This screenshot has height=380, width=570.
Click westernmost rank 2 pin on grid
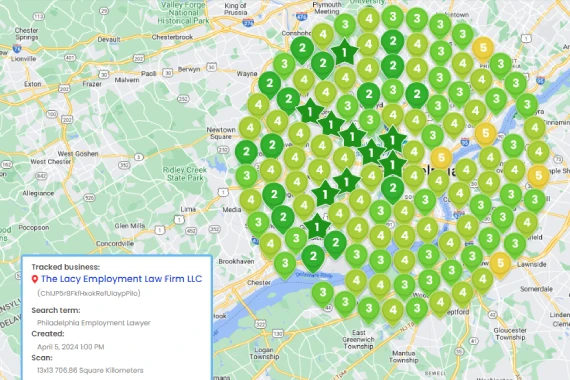pos(246,153)
